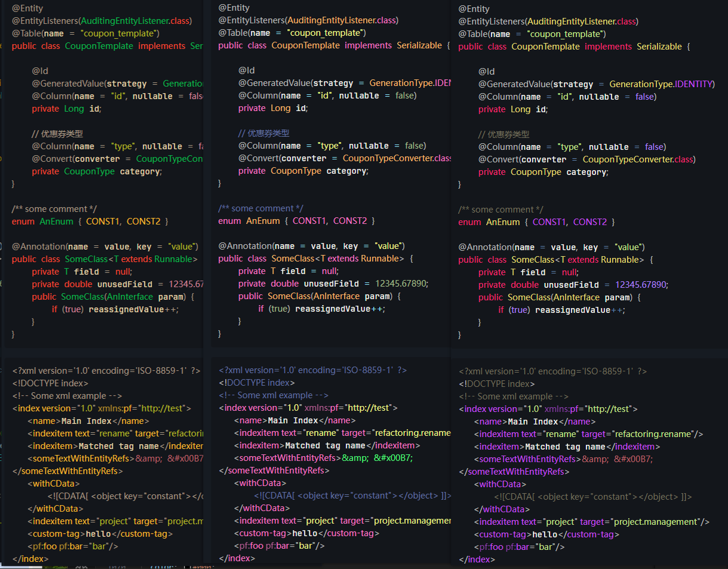The image size is (728, 569).
Task: Click the 'Some xml example' comment in the right panel
Action: point(514,396)
